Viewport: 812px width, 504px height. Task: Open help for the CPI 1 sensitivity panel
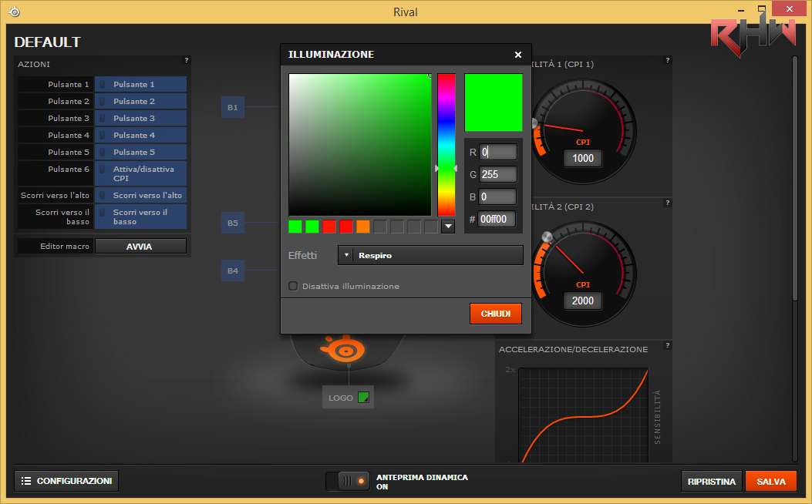click(668, 61)
